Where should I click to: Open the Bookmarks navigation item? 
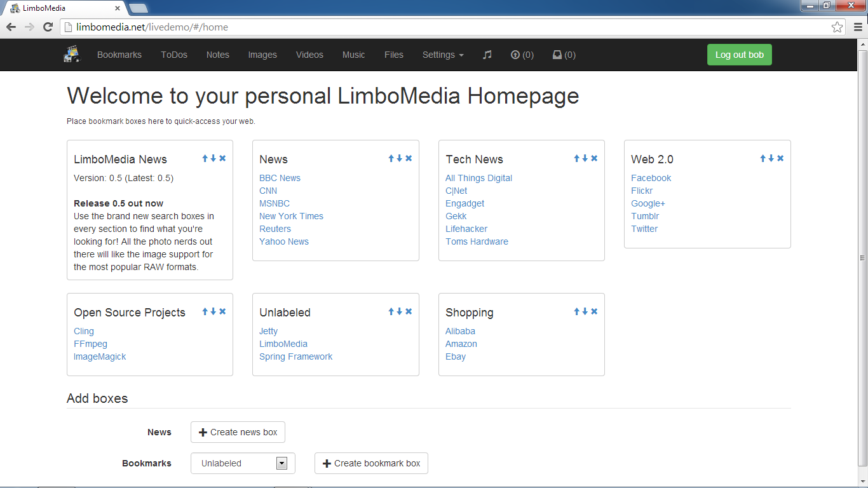pos(119,55)
